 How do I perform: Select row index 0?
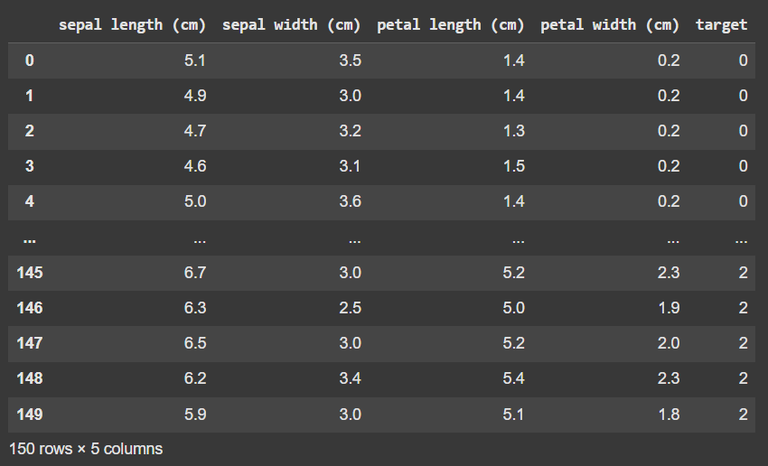point(29,60)
